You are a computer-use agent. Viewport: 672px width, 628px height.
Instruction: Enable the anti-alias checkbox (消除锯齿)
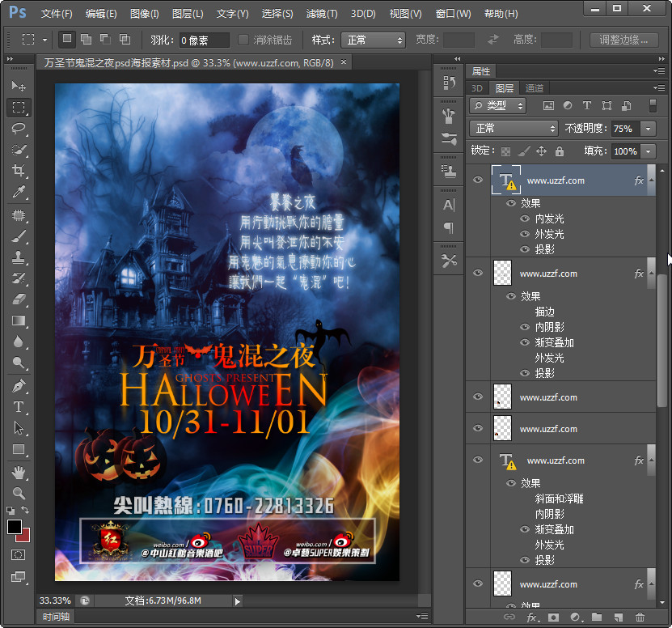pos(243,40)
